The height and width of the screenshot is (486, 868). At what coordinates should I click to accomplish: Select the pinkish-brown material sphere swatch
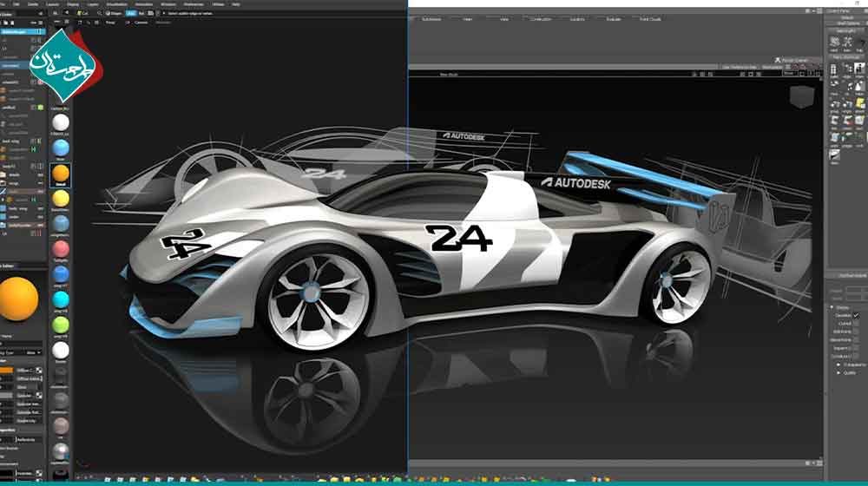click(61, 425)
